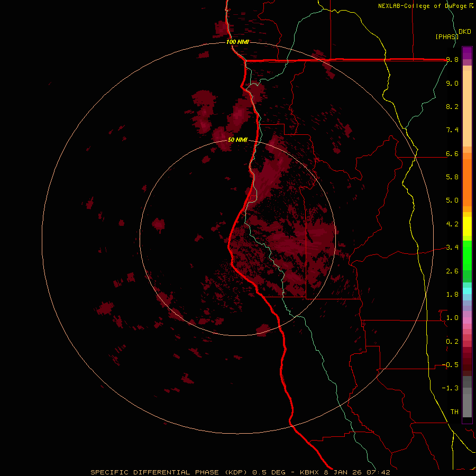This screenshot has height=476, width=476.
Task: Click the 6.6 legend value
Action: [x=452, y=154]
